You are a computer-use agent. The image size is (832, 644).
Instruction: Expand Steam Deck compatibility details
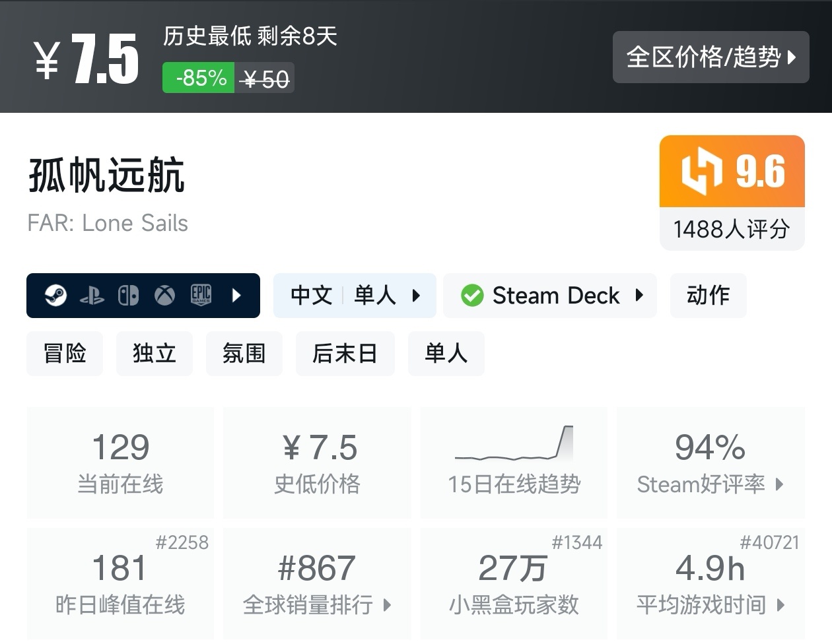(639, 296)
